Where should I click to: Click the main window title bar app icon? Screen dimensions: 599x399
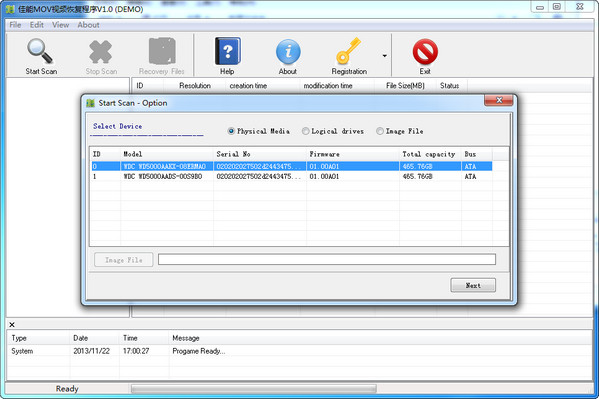10,9
